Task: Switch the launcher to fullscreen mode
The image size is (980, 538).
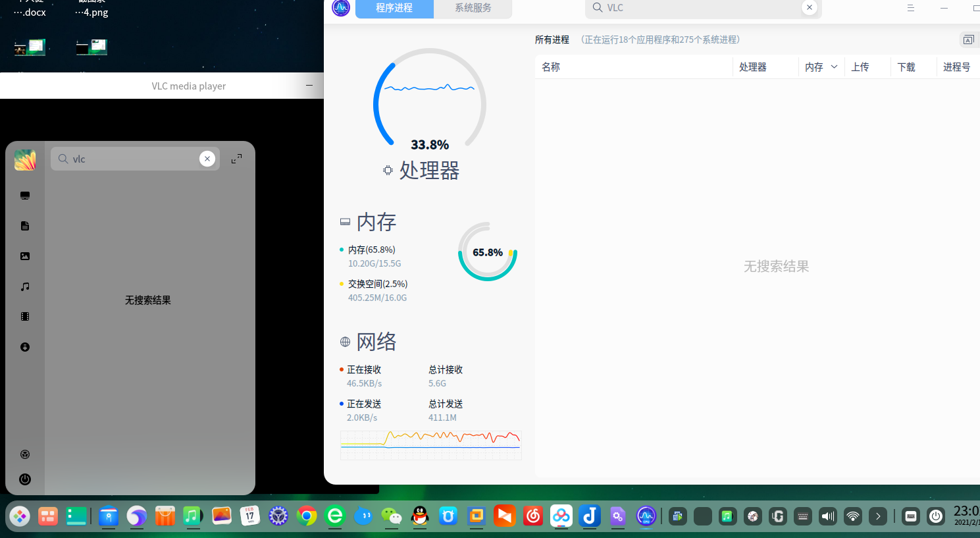Action: pyautogui.click(x=236, y=159)
